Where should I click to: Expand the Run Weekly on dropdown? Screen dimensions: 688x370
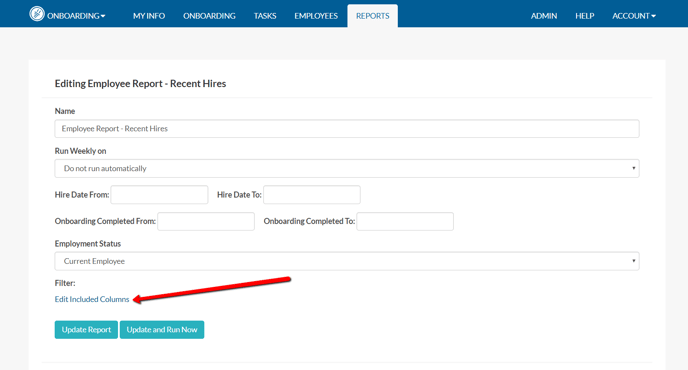tap(347, 169)
